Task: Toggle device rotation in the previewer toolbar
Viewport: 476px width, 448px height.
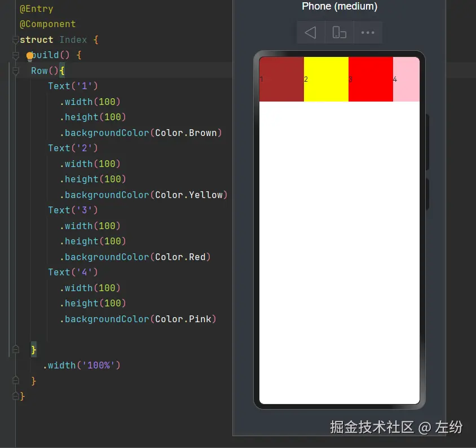Action: pos(339,33)
